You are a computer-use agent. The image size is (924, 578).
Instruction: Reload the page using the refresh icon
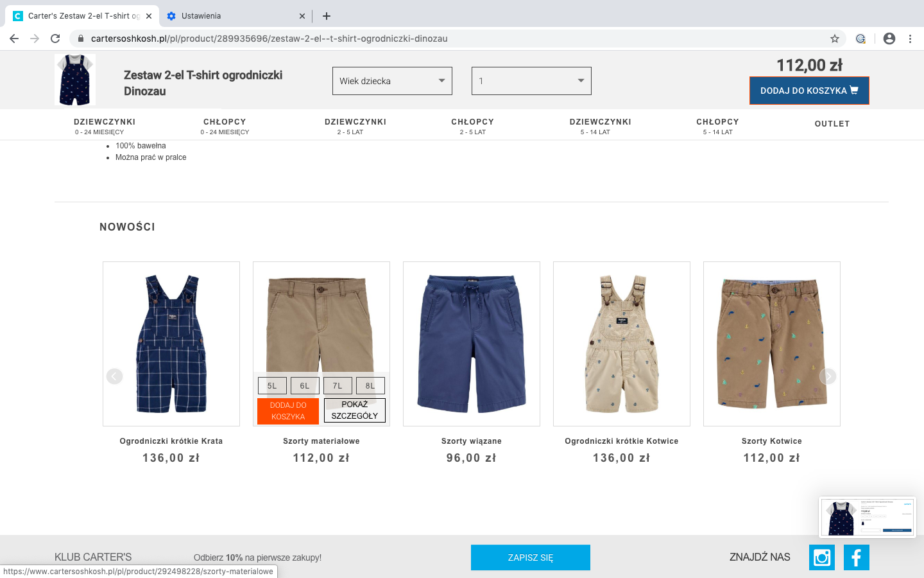[55, 39]
